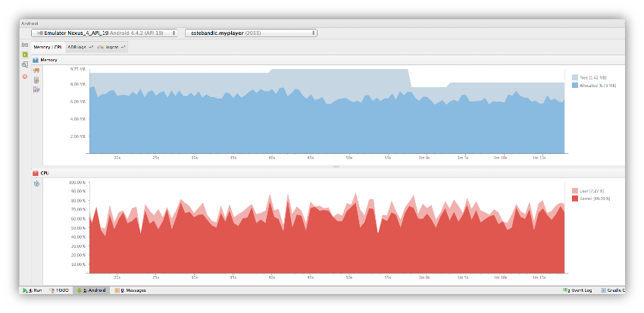Click the red terminate application icon

pos(25,77)
